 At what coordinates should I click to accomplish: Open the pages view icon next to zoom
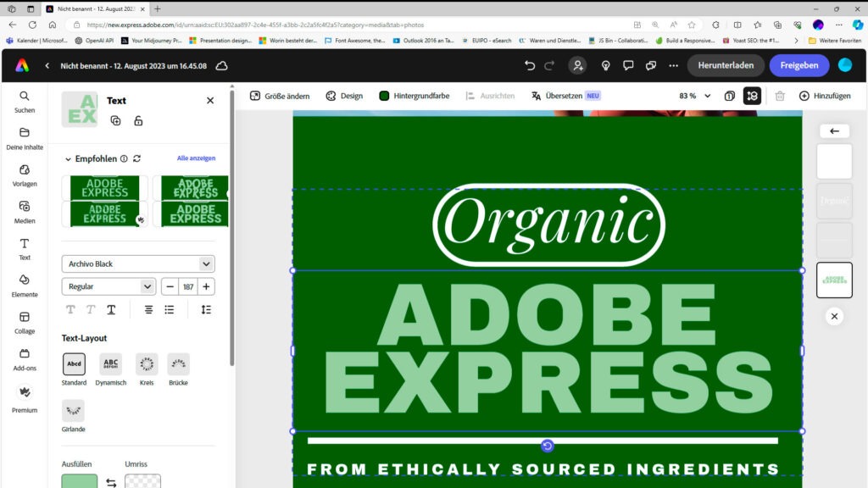click(730, 96)
